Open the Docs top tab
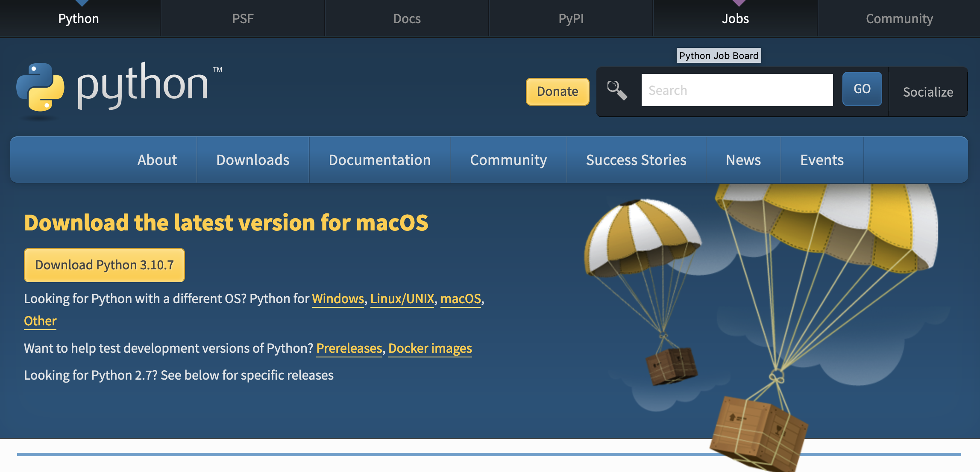980x472 pixels. pyautogui.click(x=407, y=18)
